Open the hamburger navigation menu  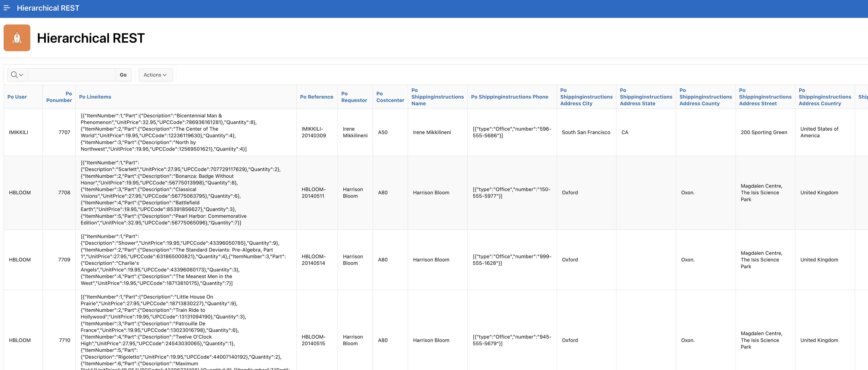7,8
